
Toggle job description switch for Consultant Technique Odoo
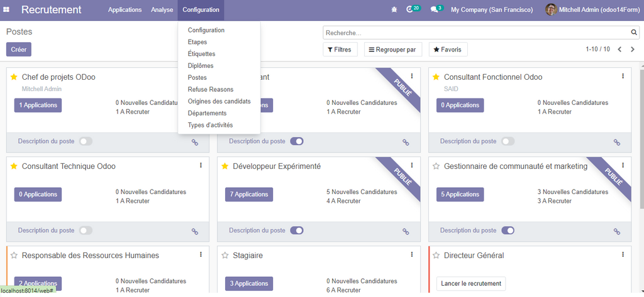(x=86, y=230)
